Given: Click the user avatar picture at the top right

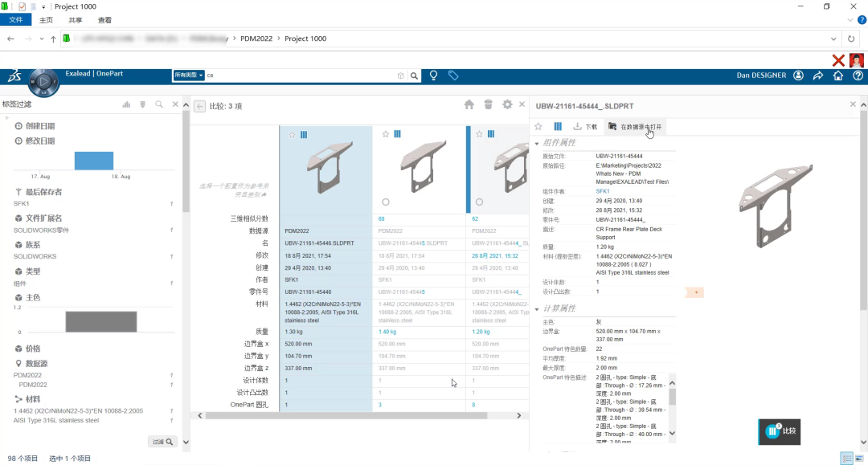Looking at the screenshot, I should pyautogui.click(x=857, y=60).
